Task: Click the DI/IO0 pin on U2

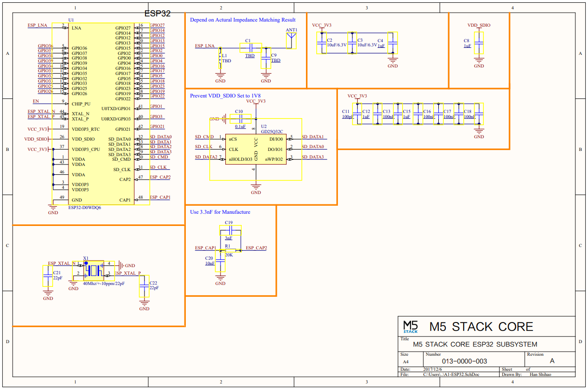Action: click(x=275, y=139)
